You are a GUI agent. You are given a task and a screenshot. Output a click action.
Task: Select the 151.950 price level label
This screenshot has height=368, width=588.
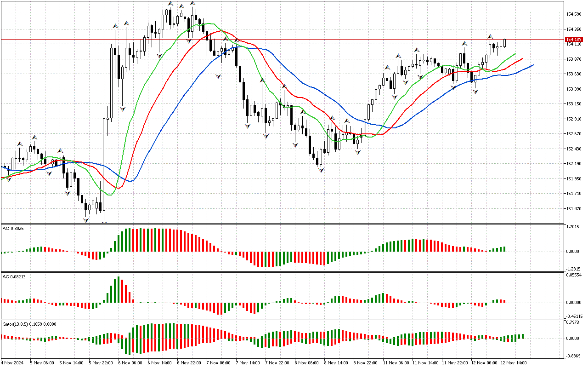pos(575,178)
